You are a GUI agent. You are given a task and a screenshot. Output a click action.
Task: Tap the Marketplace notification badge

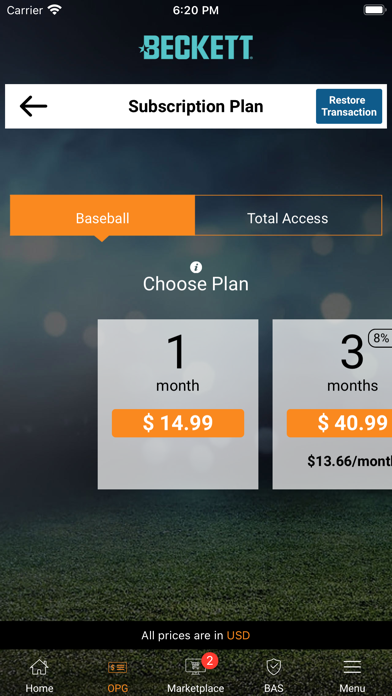209,660
